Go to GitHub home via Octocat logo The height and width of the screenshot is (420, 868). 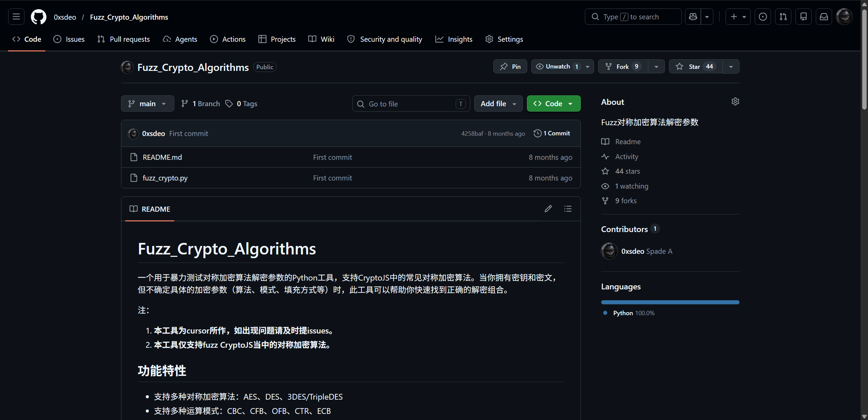coord(39,17)
